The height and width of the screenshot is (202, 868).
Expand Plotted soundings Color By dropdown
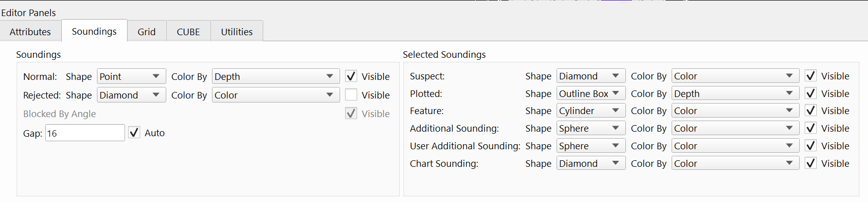pos(735,93)
